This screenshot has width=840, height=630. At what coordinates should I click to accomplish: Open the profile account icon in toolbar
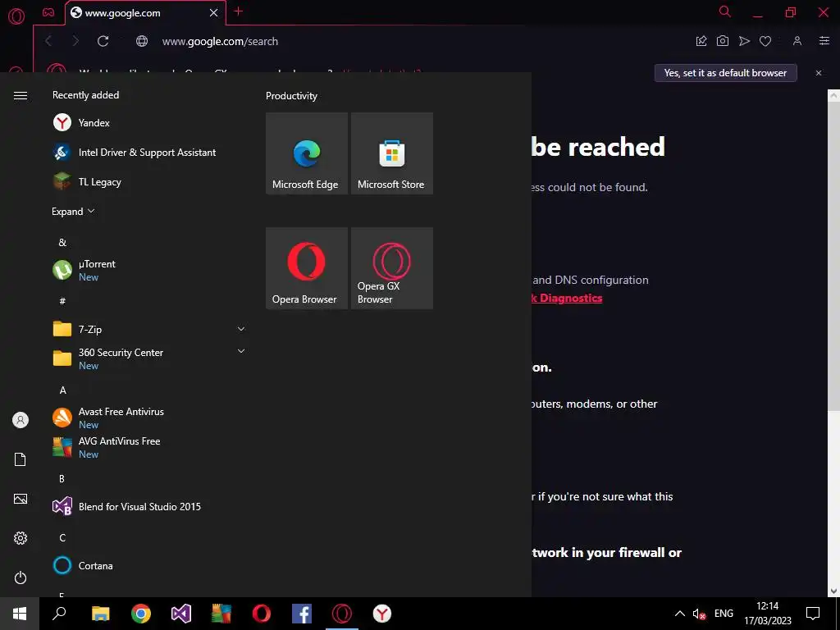(x=797, y=41)
